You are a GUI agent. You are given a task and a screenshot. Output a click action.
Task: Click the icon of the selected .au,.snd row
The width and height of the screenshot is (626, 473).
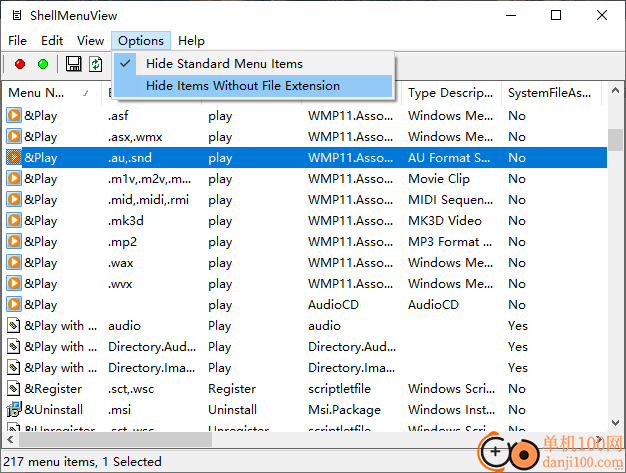(14, 158)
